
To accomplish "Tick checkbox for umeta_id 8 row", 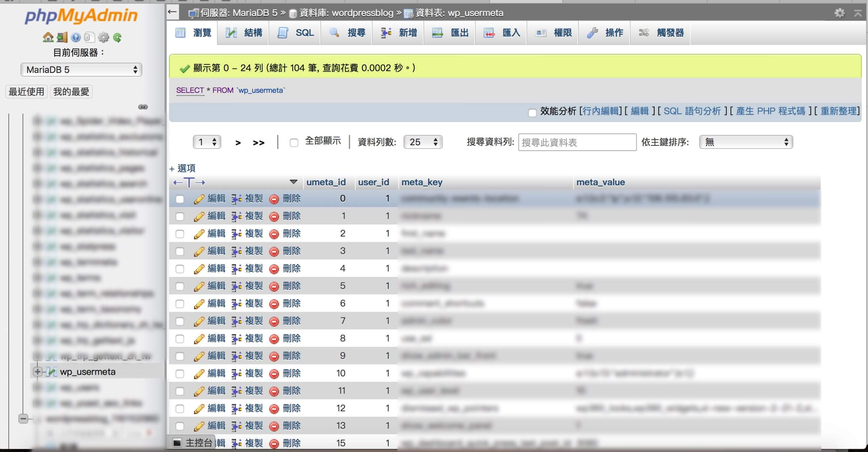I will coord(180,339).
